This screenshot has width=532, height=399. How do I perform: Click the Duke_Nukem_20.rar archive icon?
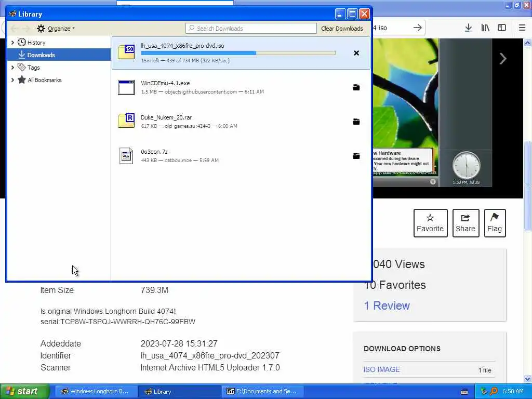(126, 121)
